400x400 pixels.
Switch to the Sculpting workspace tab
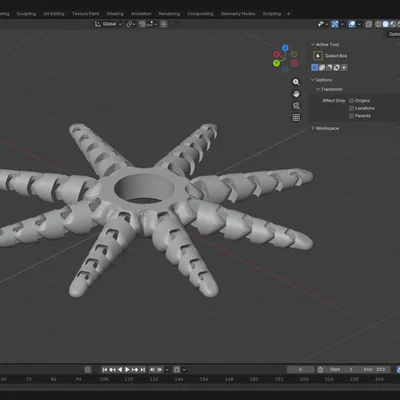pos(26,14)
